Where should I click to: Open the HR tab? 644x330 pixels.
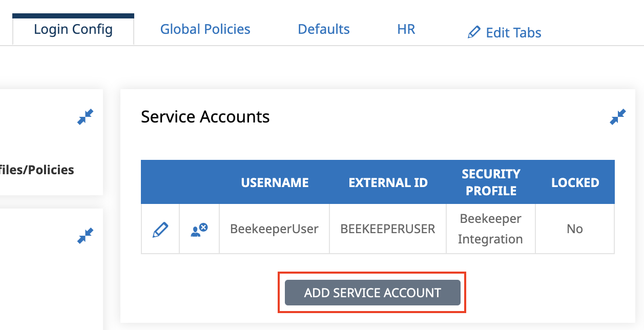click(406, 29)
